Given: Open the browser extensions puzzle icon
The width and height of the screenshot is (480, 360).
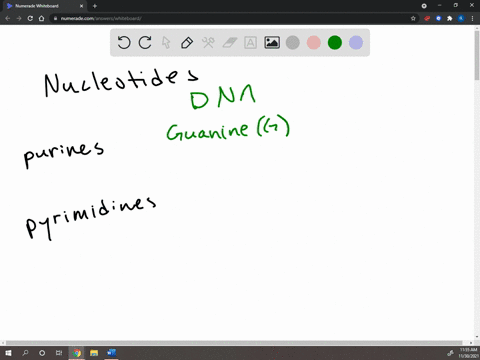Looking at the screenshot, I should click(450, 18).
